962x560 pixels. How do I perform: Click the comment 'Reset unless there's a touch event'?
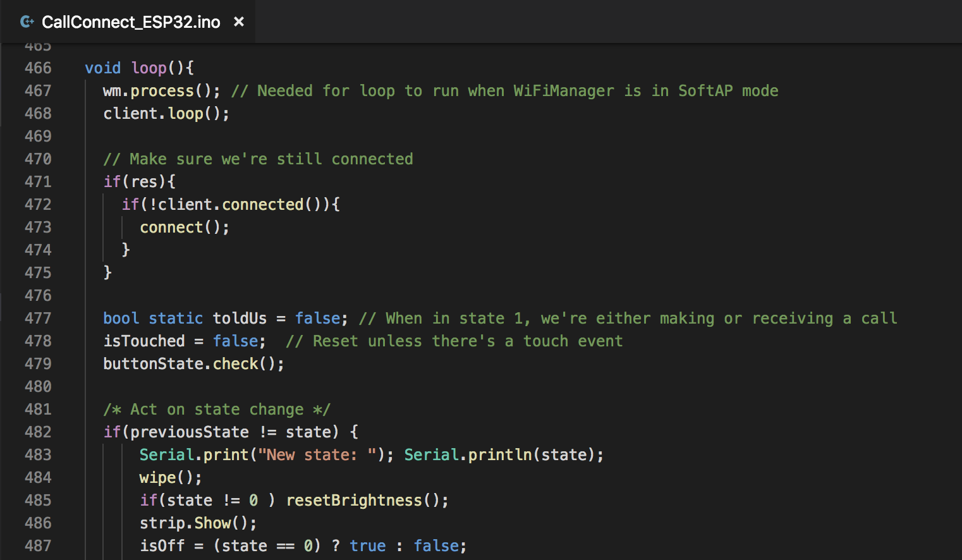(468, 341)
